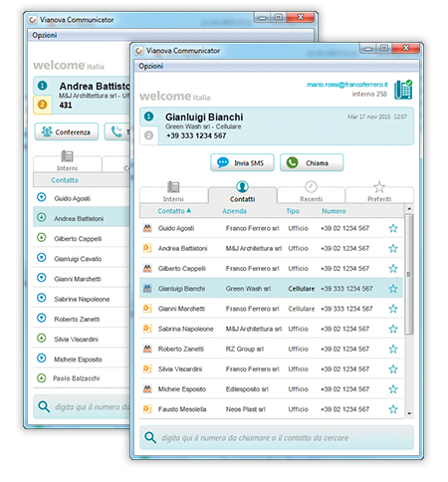
Task: Click search magnifier in front window
Action: click(150, 437)
